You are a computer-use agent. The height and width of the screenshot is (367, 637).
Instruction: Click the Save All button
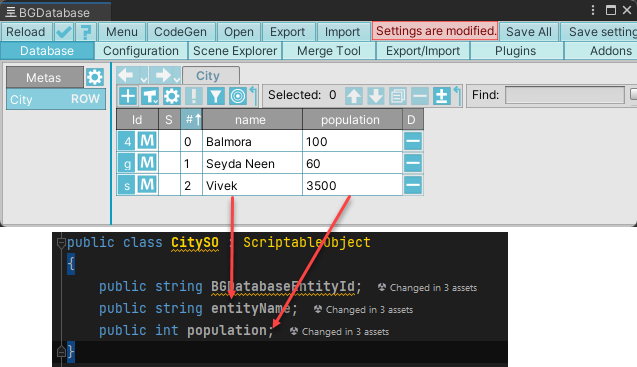[529, 32]
